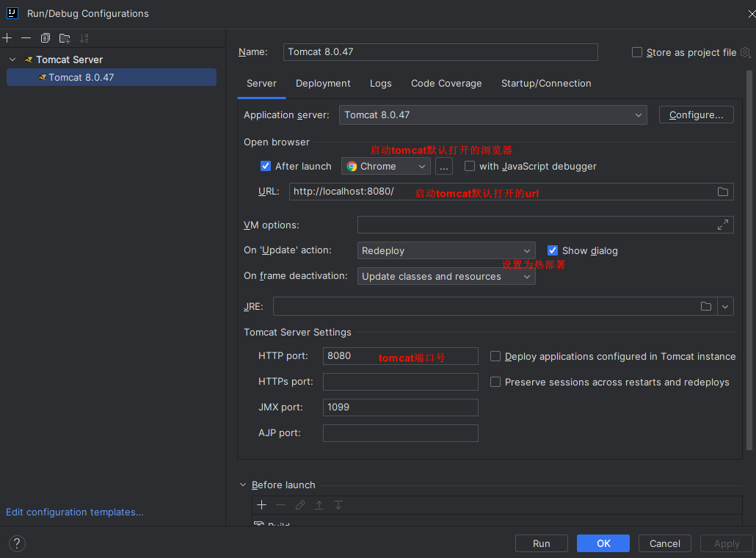The height and width of the screenshot is (558, 756).
Task: Toggle Store as project file
Action: [x=637, y=52]
